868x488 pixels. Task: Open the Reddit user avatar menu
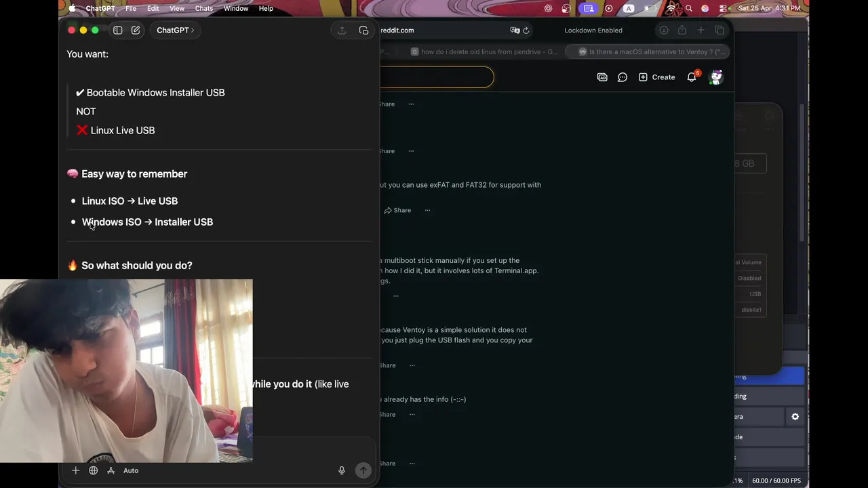716,77
